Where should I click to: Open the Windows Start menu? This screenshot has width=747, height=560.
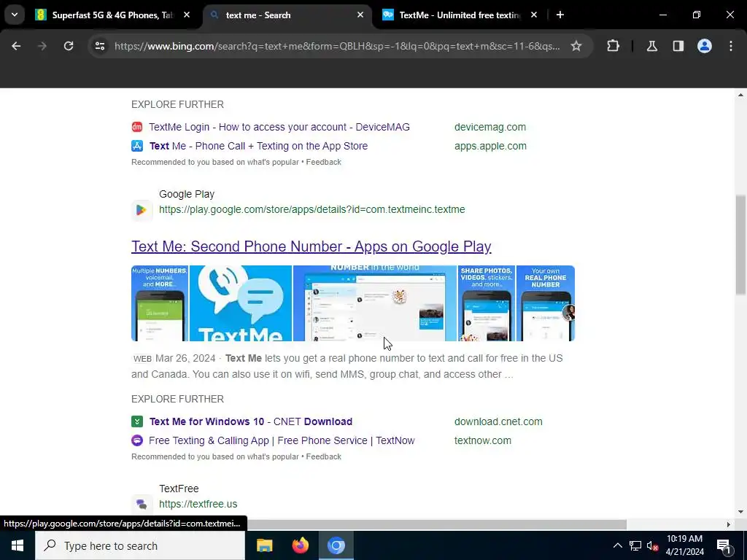(18, 545)
